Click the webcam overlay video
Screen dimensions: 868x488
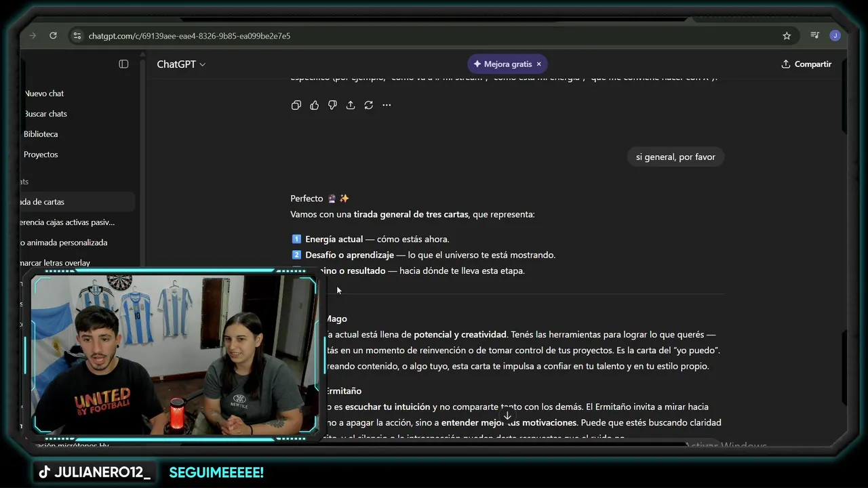(x=174, y=354)
